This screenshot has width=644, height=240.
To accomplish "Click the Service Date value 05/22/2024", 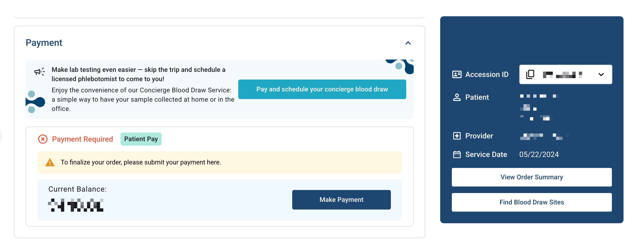I will pos(539,154).
